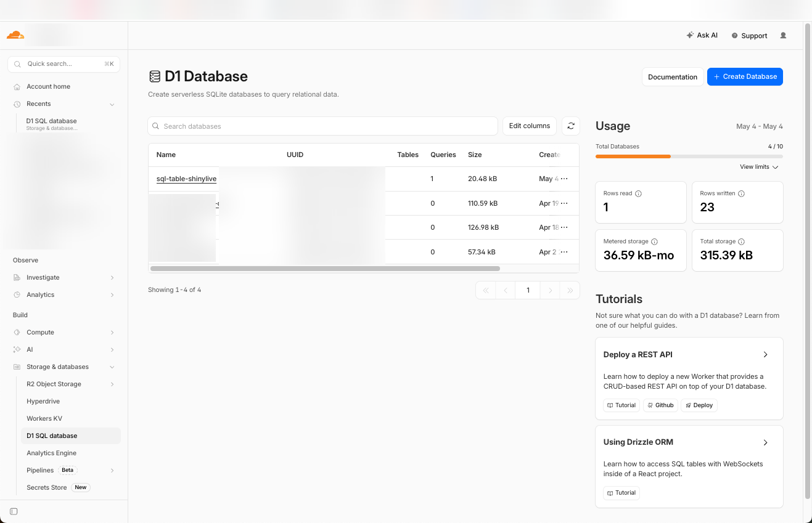Expand the Analytics menu
The height and width of the screenshot is (523, 812).
coord(112,295)
